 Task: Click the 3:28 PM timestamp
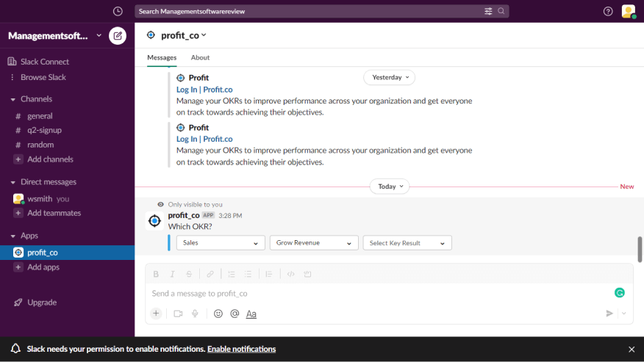[x=230, y=215]
